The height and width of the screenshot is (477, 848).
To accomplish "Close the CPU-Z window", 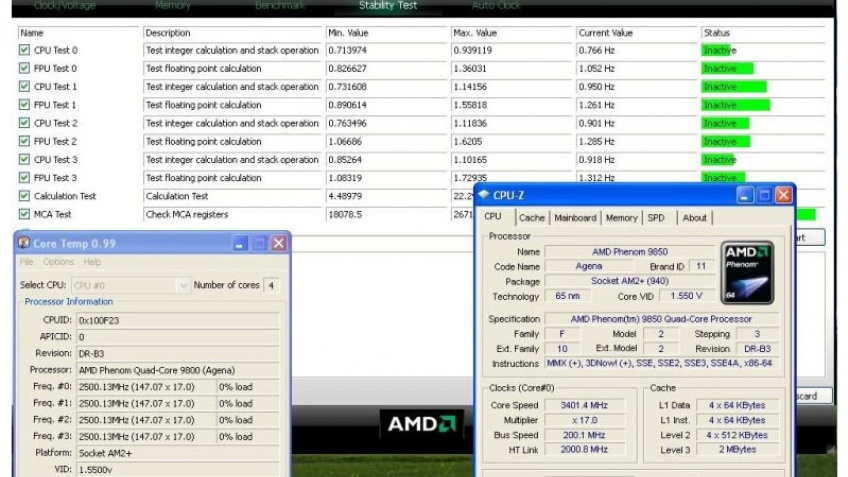I will 783,195.
